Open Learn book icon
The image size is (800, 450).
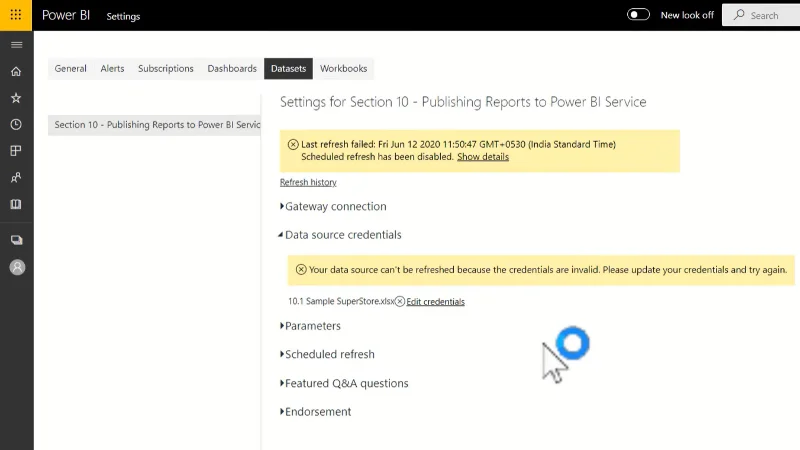tap(16, 204)
